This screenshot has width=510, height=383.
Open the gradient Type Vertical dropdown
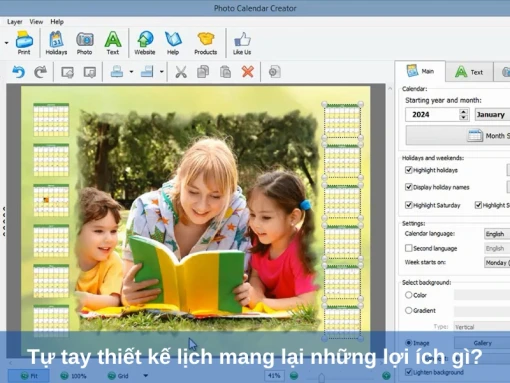pyautogui.click(x=482, y=327)
